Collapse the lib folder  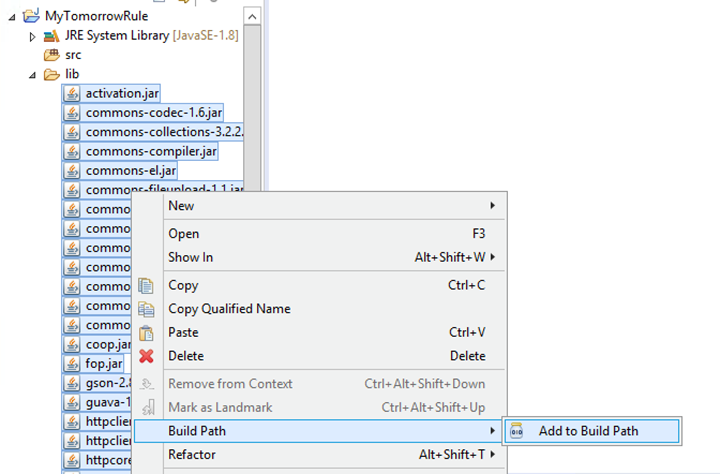pos(32,74)
